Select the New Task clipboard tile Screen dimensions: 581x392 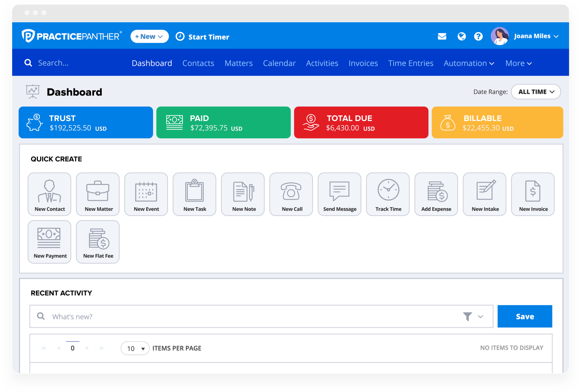(x=195, y=194)
